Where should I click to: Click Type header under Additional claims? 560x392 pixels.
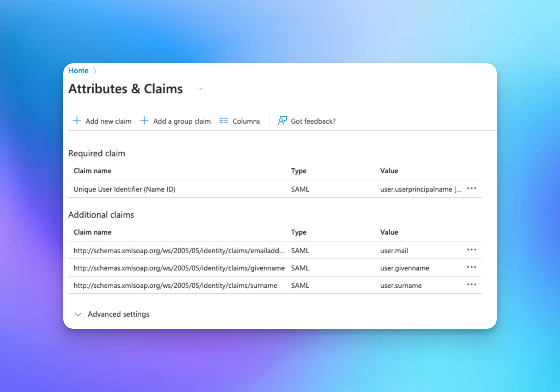coord(299,232)
